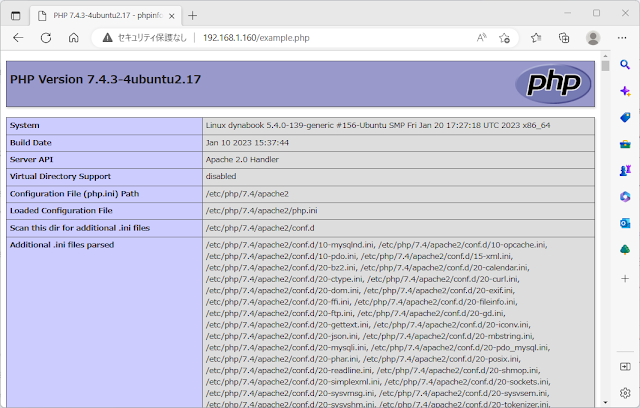
Task: Toggle the sidebar hide button
Action: tap(625, 366)
